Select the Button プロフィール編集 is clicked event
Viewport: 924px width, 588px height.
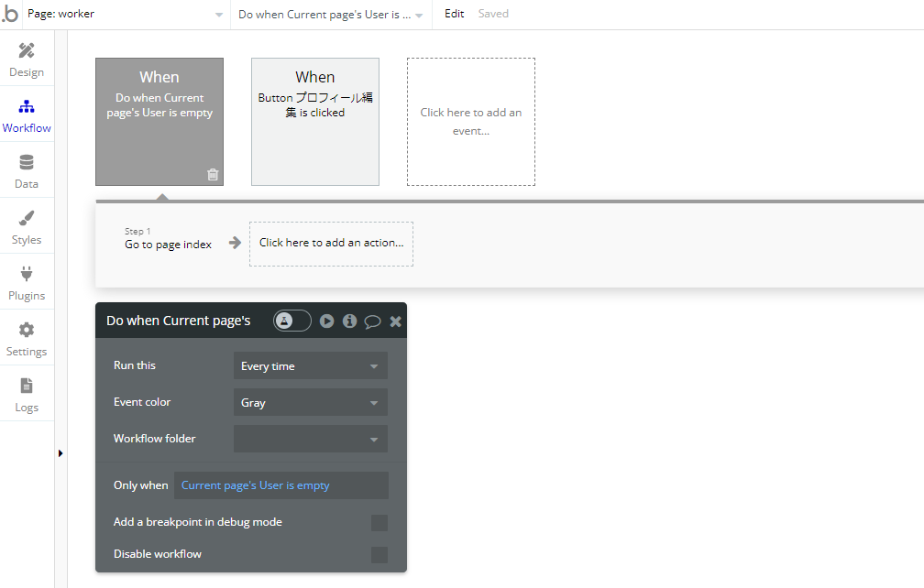[x=315, y=122]
